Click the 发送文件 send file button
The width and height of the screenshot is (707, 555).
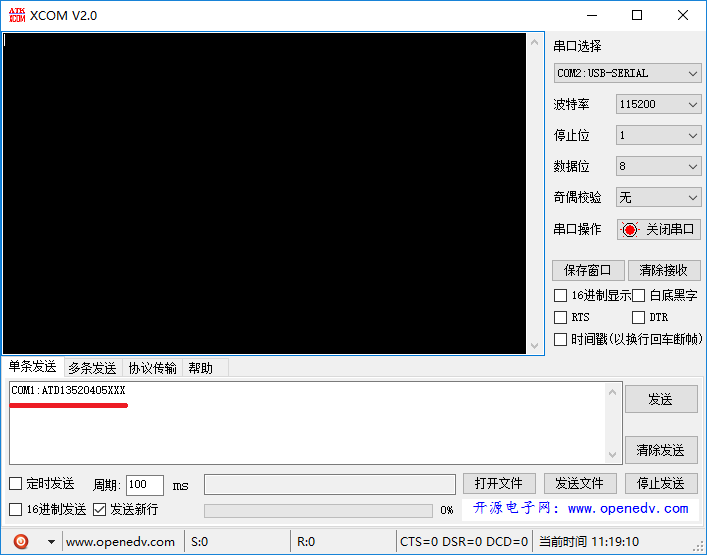tap(580, 484)
